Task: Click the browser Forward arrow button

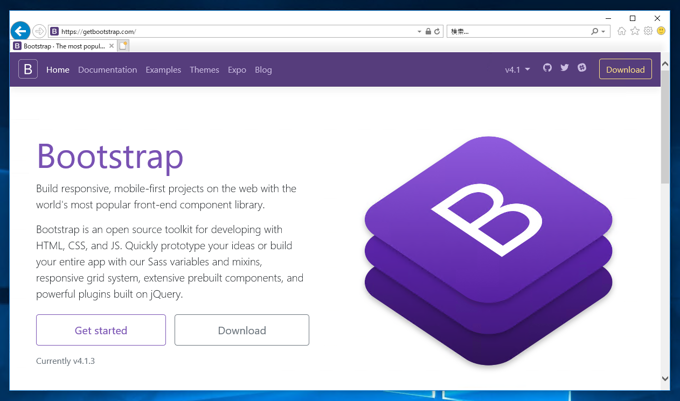Action: [39, 31]
